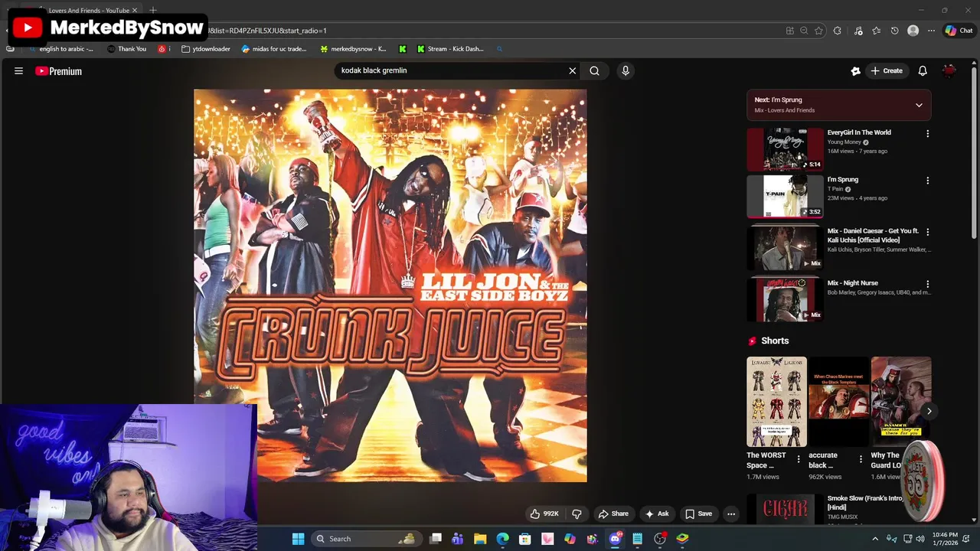The width and height of the screenshot is (980, 551).
Task: Open options for Mix - Night Nurse
Action: click(927, 284)
